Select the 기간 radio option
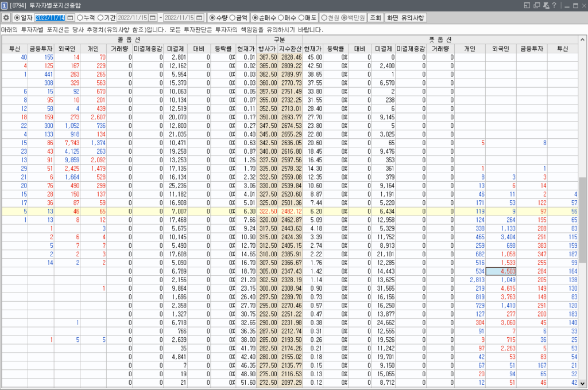 click(x=101, y=17)
